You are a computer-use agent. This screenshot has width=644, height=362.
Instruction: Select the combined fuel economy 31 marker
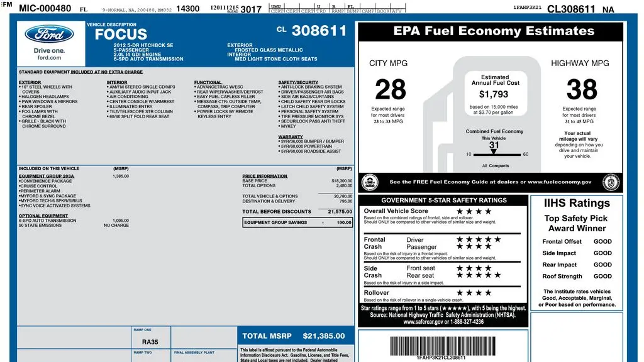(494, 148)
